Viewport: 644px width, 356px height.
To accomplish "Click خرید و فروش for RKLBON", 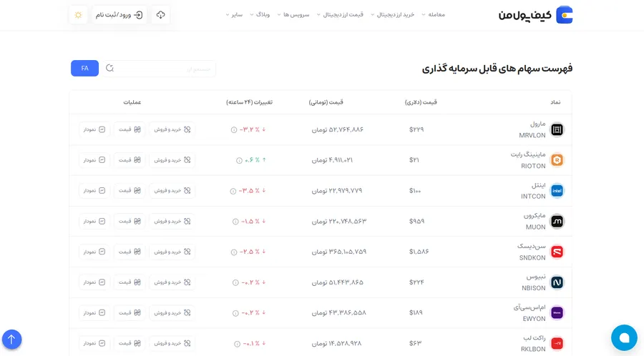I will click(x=172, y=343).
